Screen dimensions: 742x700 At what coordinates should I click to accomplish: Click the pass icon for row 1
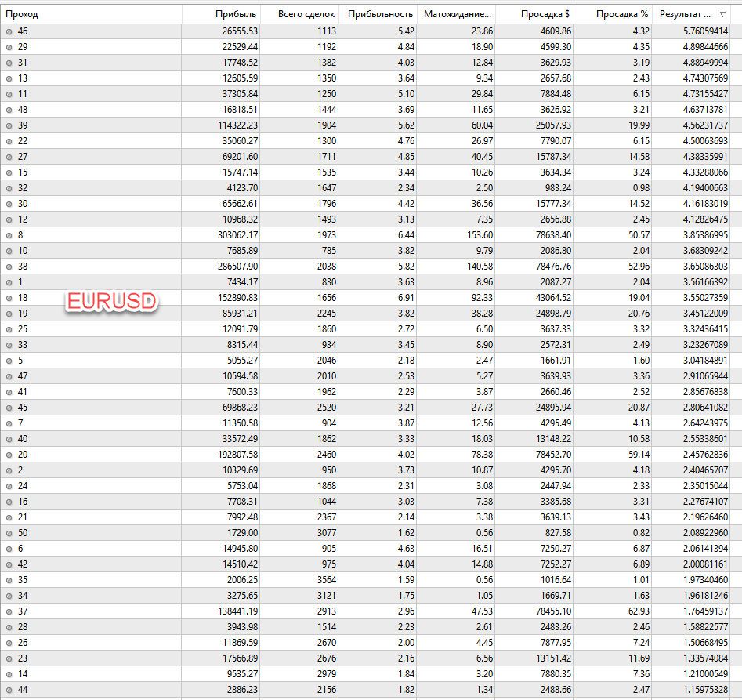point(9,282)
